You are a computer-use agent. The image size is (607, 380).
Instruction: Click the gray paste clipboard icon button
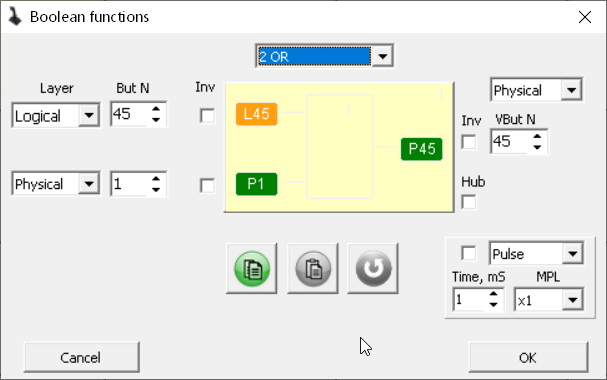(x=313, y=269)
